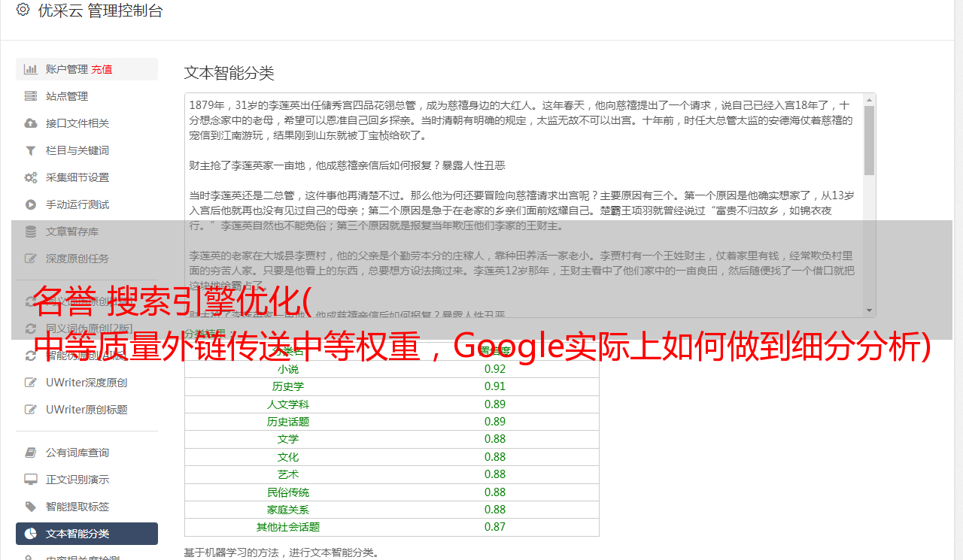The image size is (963, 560).
Task: Click the text area scrollbar thumb
Action: point(870,141)
